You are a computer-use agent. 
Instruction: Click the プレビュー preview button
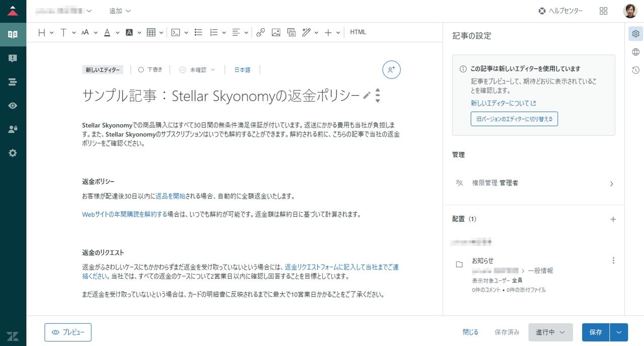pyautogui.click(x=68, y=332)
